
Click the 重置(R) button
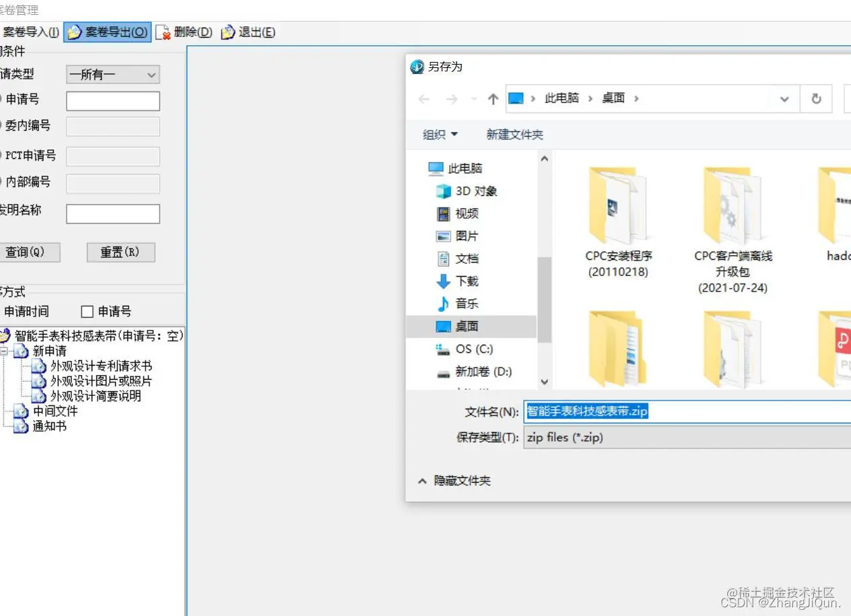tap(121, 252)
